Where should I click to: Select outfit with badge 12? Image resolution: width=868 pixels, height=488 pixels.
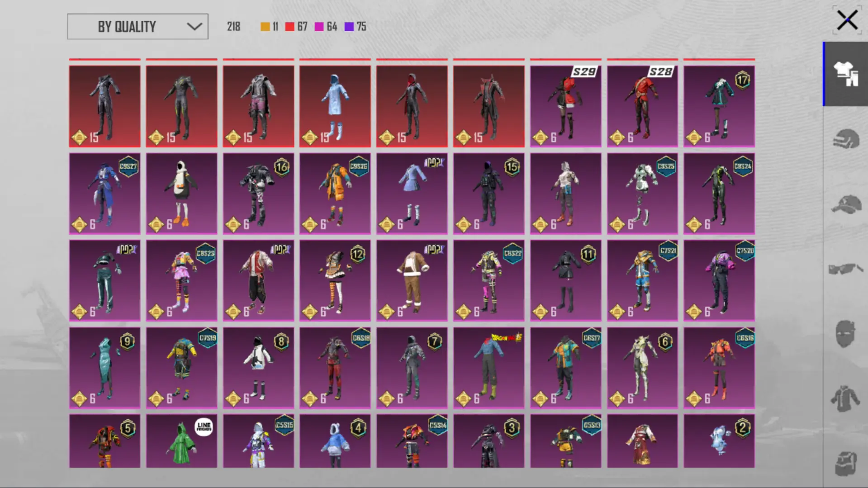[x=335, y=281]
